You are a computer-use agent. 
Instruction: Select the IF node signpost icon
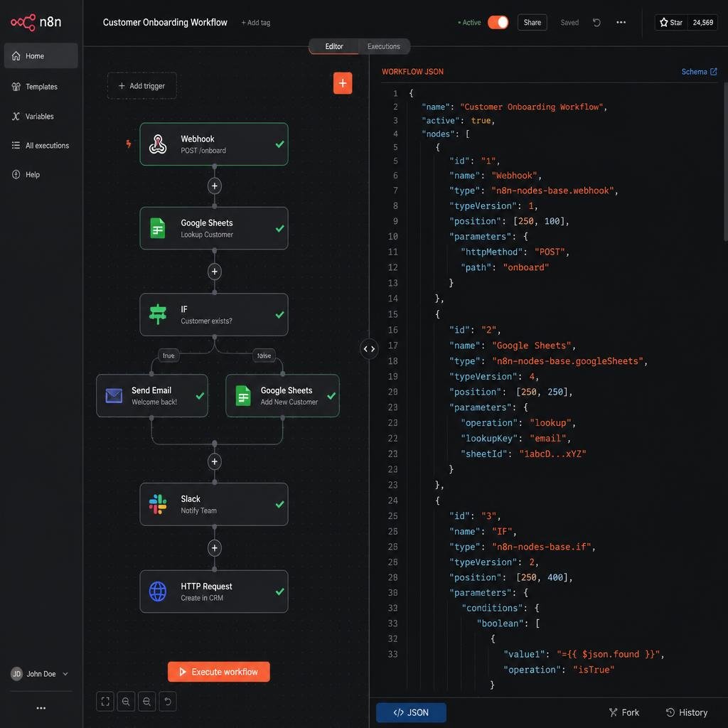(x=158, y=314)
